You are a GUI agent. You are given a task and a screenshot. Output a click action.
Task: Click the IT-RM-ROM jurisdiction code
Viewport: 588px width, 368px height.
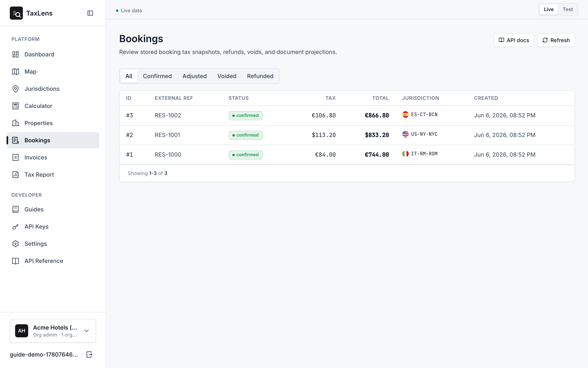coord(424,154)
